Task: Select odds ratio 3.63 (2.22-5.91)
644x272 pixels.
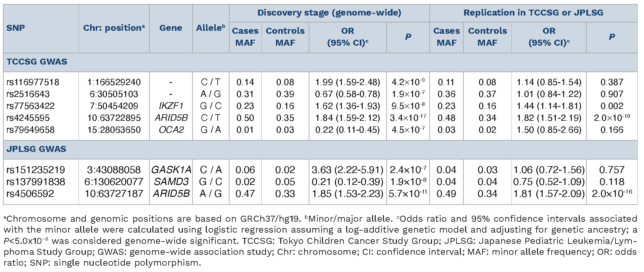Action: point(347,170)
